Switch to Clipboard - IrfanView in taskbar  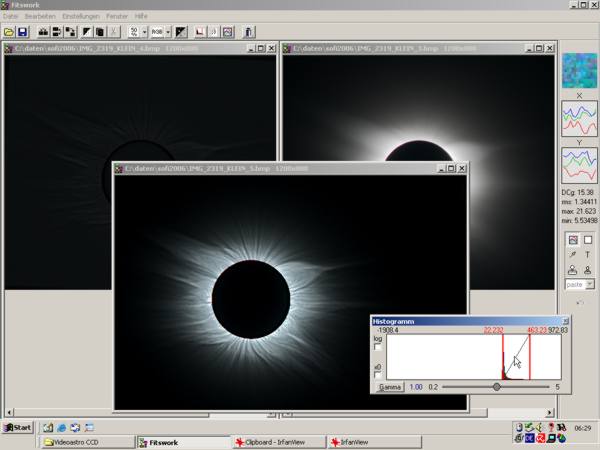(x=280, y=442)
